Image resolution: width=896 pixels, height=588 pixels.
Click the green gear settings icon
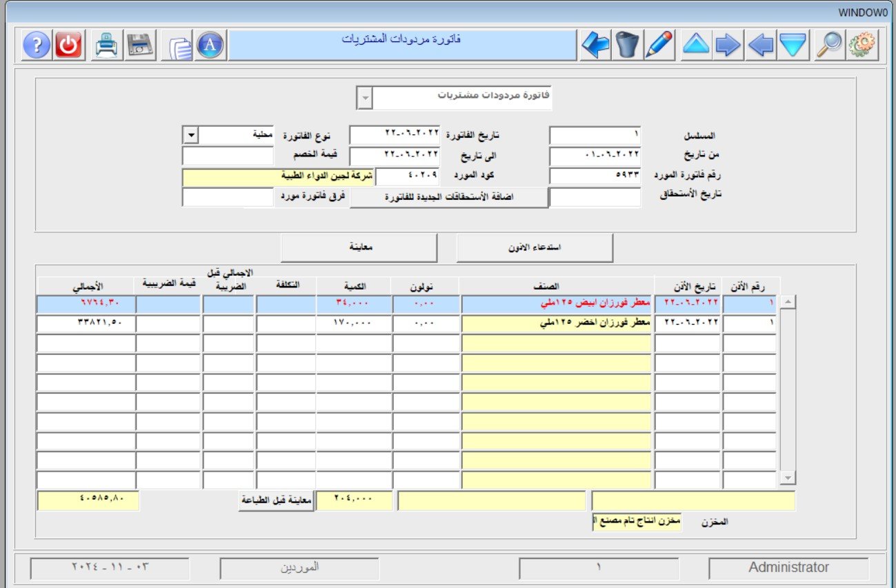tap(862, 45)
